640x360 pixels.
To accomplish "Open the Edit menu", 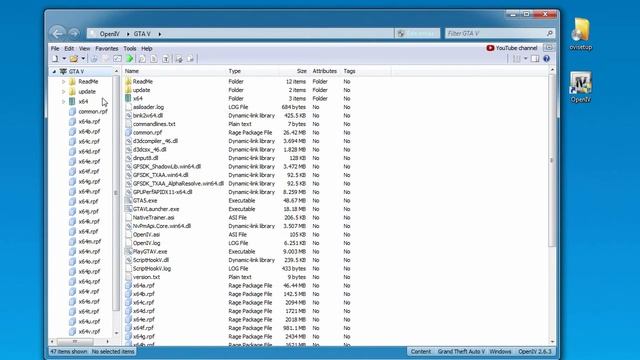I will click(x=69, y=48).
